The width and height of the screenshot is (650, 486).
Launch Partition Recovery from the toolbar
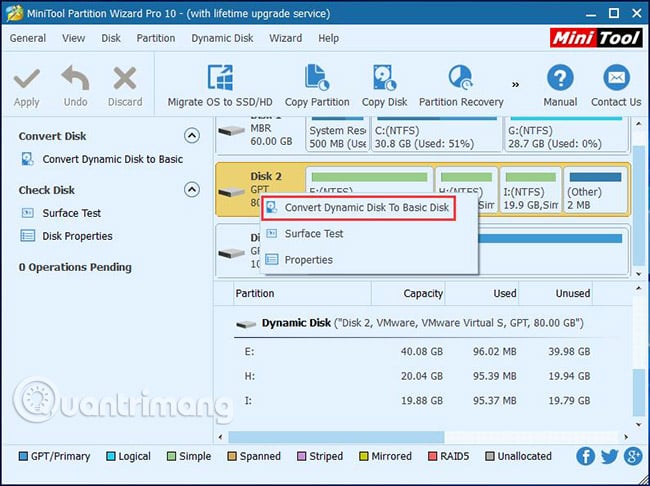(461, 78)
